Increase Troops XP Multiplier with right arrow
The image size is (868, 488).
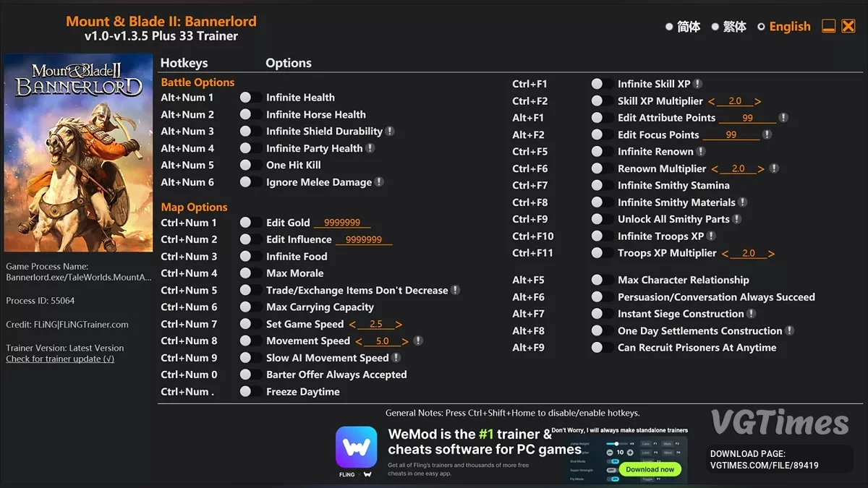click(771, 254)
